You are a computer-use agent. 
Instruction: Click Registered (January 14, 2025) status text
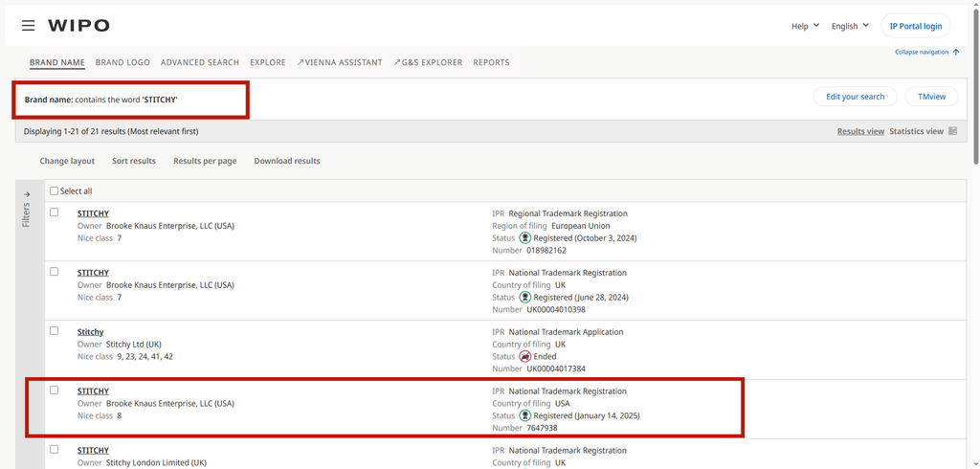[x=587, y=415]
